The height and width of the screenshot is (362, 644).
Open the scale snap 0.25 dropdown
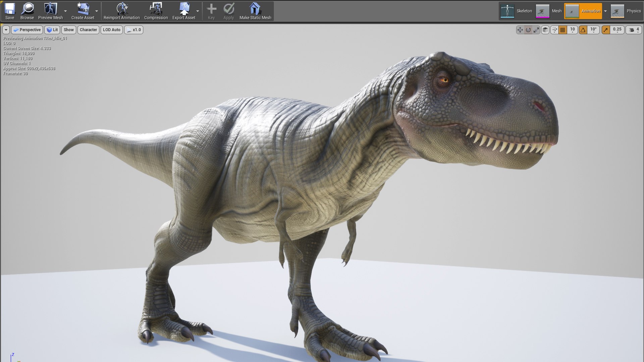pyautogui.click(x=617, y=30)
